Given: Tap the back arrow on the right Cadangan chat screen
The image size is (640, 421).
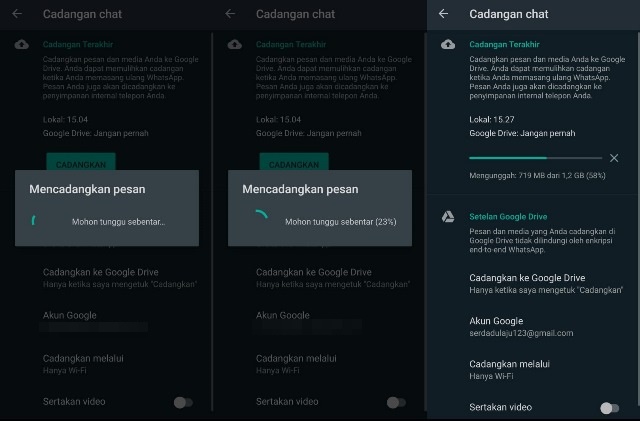Looking at the screenshot, I should (x=444, y=14).
